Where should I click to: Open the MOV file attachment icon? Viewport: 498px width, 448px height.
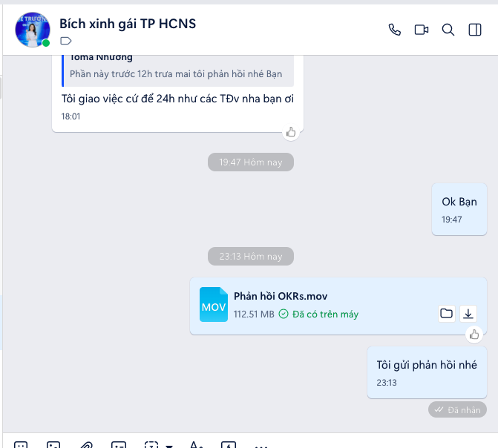[x=214, y=305]
